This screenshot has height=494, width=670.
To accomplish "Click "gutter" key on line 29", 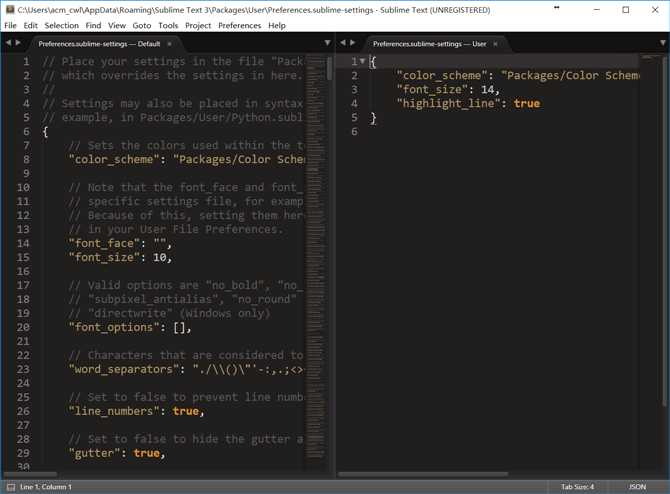I will 94,453.
